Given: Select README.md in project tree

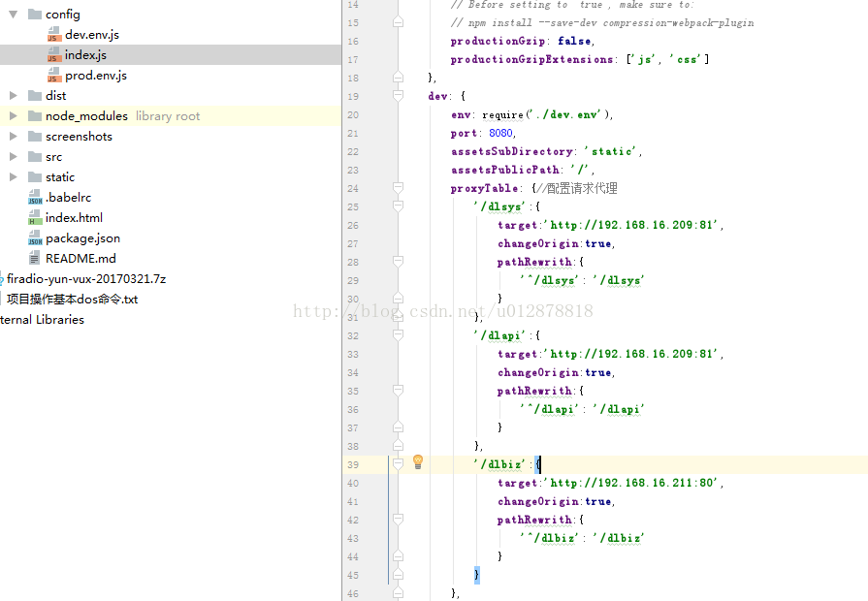Looking at the screenshot, I should coord(80,259).
